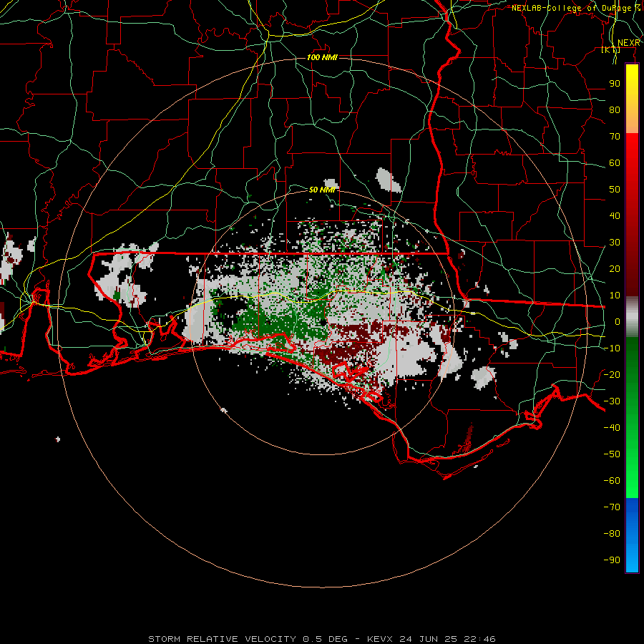Click the -70 value on velocity scale
This screenshot has width=644, height=644.
(x=612, y=507)
